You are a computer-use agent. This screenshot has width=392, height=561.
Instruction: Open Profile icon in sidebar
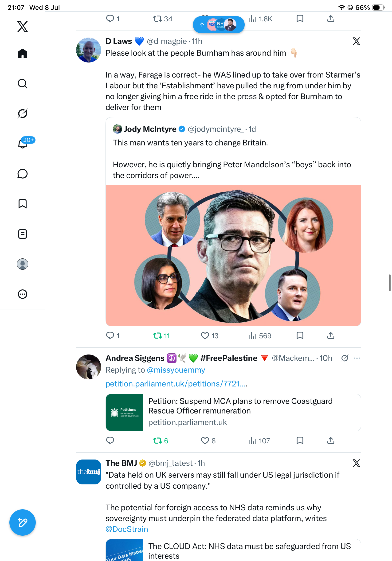click(x=23, y=264)
